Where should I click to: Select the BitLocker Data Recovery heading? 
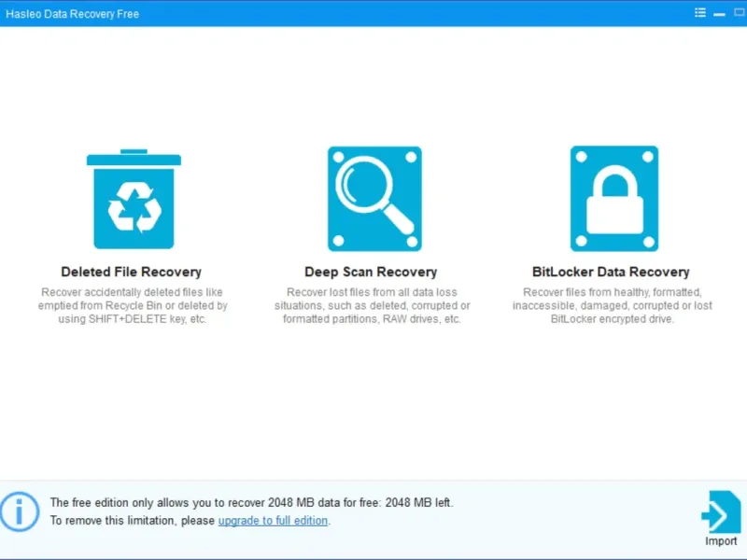(x=611, y=272)
